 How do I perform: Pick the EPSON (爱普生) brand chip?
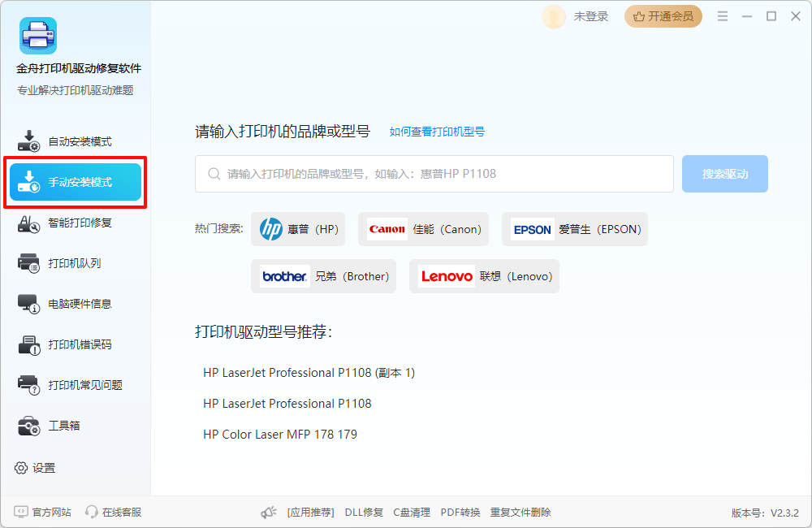(574, 229)
